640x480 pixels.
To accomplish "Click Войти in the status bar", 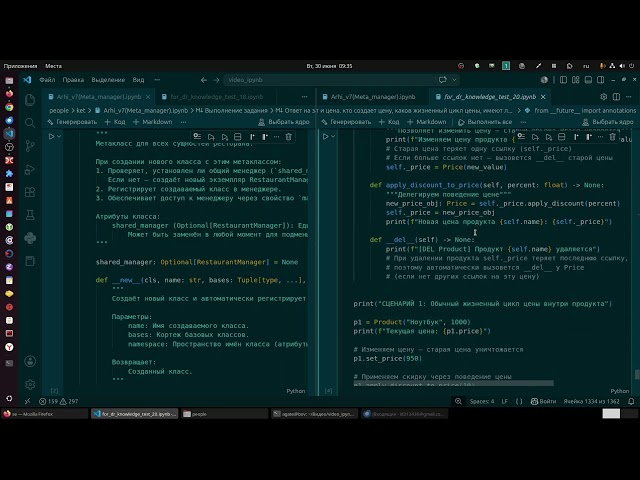I will tap(543, 401).
